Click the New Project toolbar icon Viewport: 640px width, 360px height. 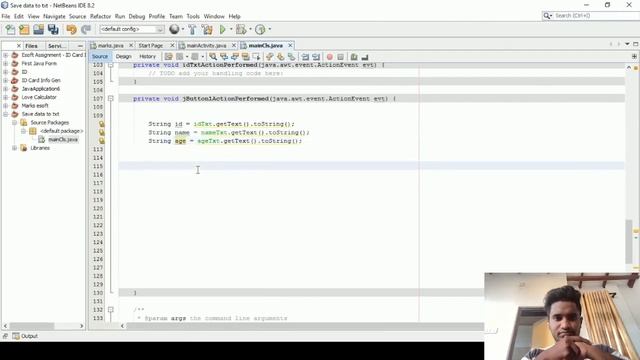click(24, 29)
